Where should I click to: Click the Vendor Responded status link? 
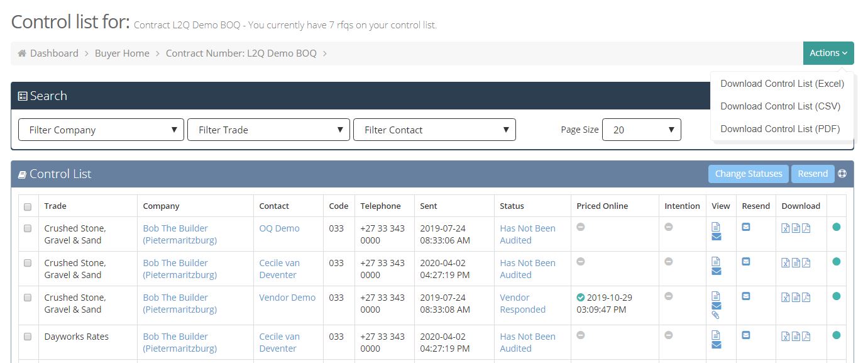523,303
